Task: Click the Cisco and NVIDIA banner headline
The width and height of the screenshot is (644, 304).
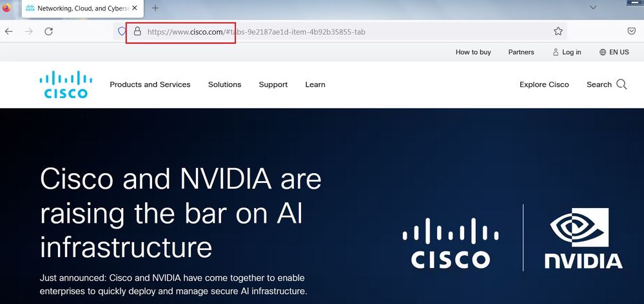Action: [x=181, y=213]
